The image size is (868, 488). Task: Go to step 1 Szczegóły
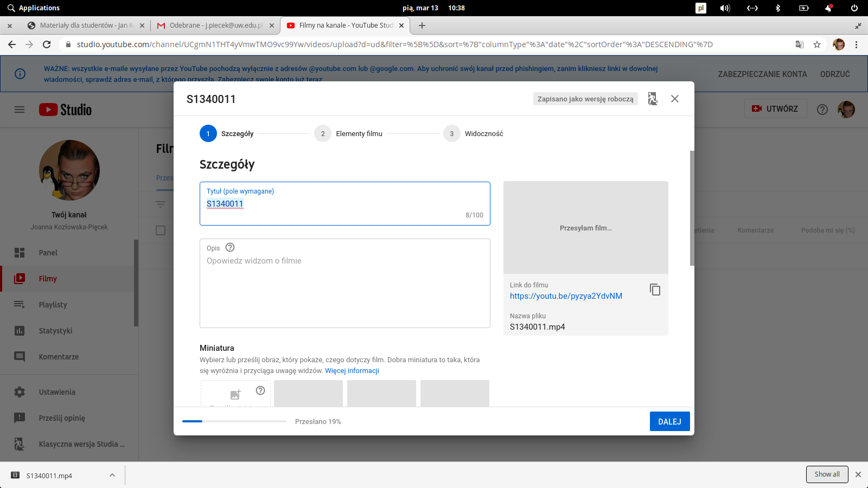click(227, 133)
